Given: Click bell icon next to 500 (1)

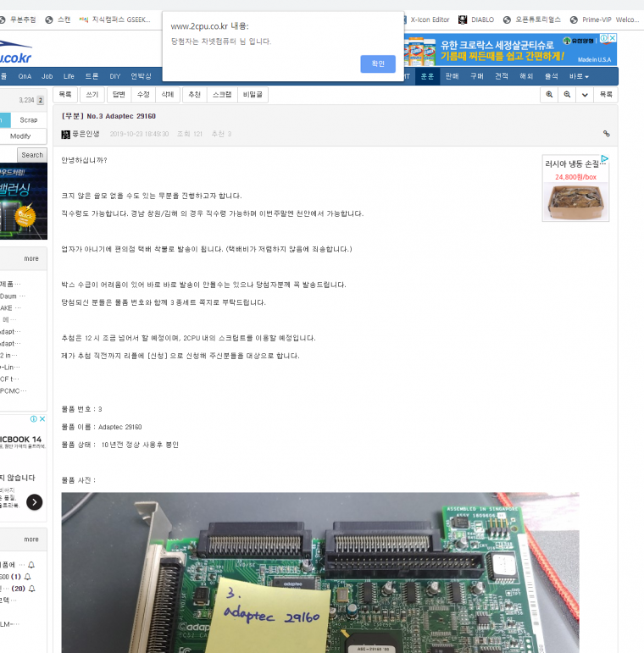Looking at the screenshot, I should click(27, 577).
